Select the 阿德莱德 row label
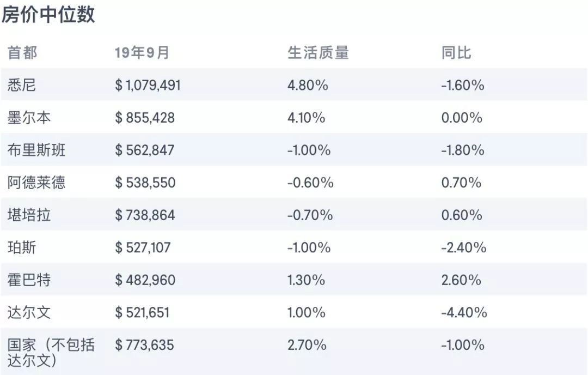588x375 pixels. [x=36, y=183]
